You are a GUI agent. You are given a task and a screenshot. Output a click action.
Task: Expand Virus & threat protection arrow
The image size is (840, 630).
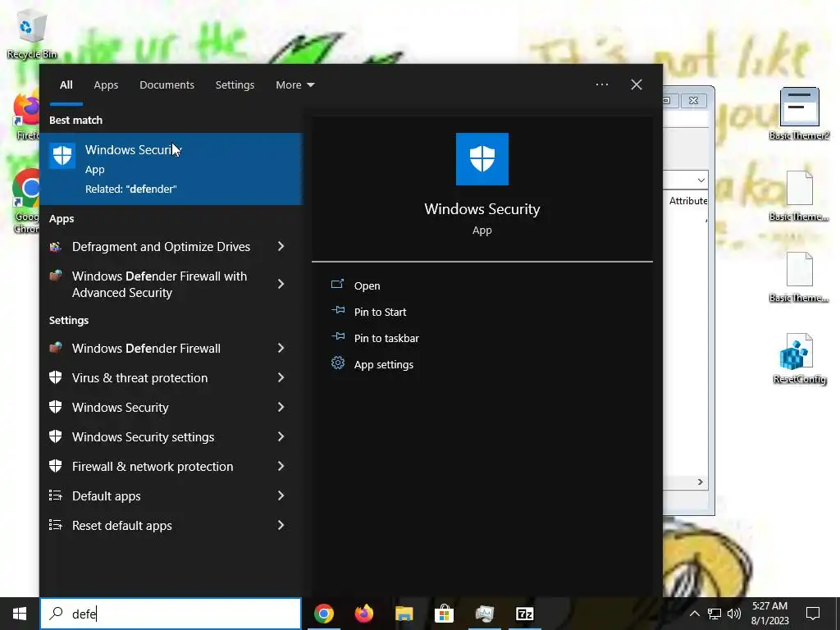click(281, 377)
